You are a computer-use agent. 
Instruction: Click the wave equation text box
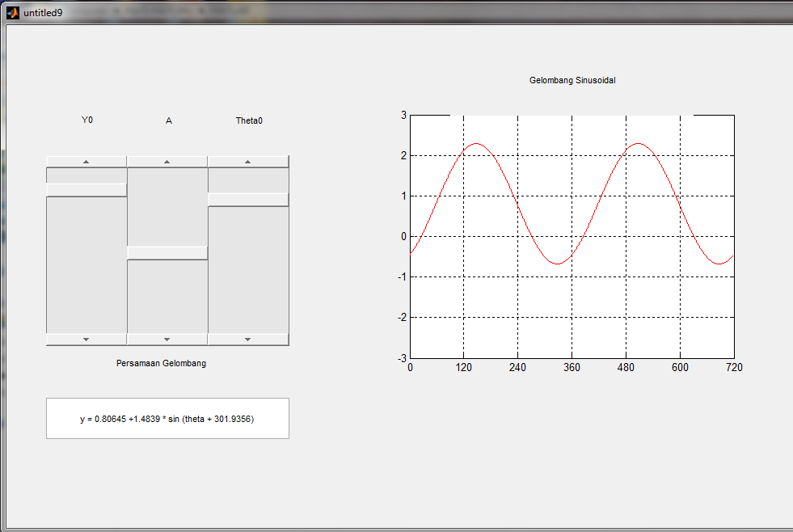167,418
